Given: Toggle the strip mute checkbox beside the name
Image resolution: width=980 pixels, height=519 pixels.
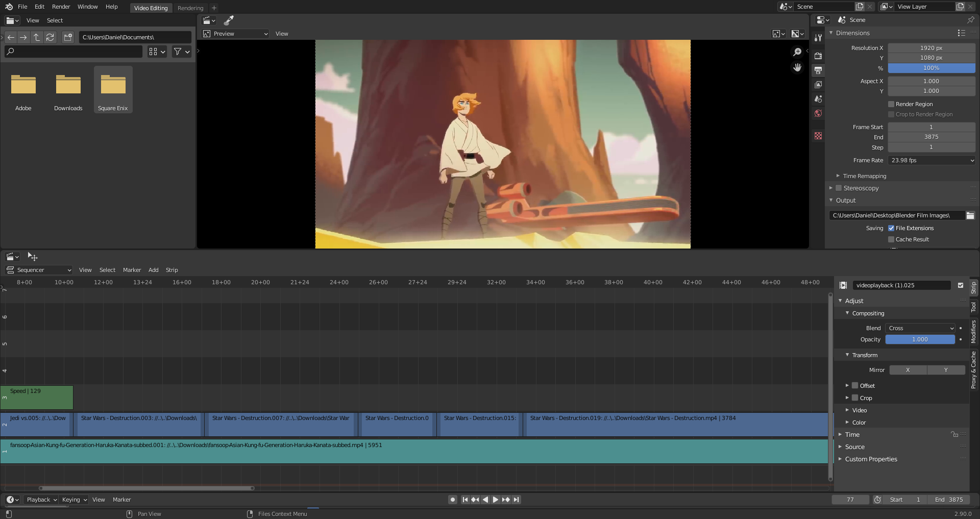Looking at the screenshot, I should (961, 285).
